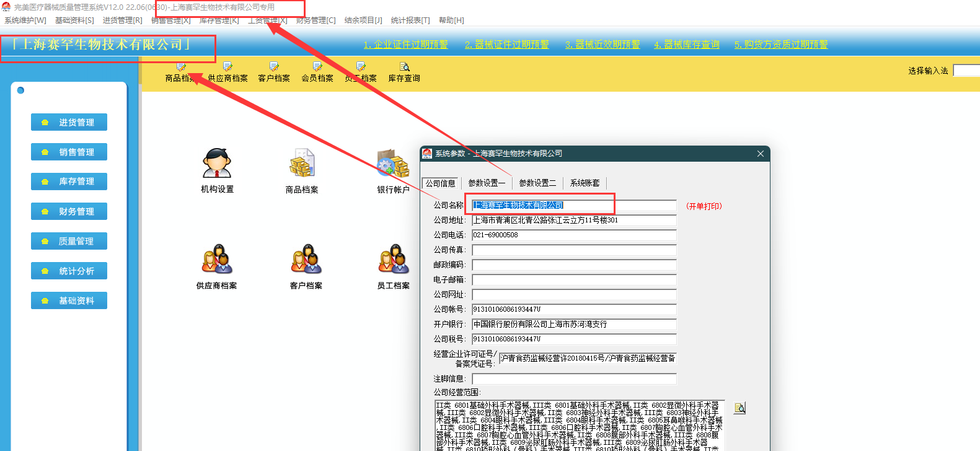
Task: Click the empty 注脚信息 field
Action: pyautogui.click(x=574, y=379)
